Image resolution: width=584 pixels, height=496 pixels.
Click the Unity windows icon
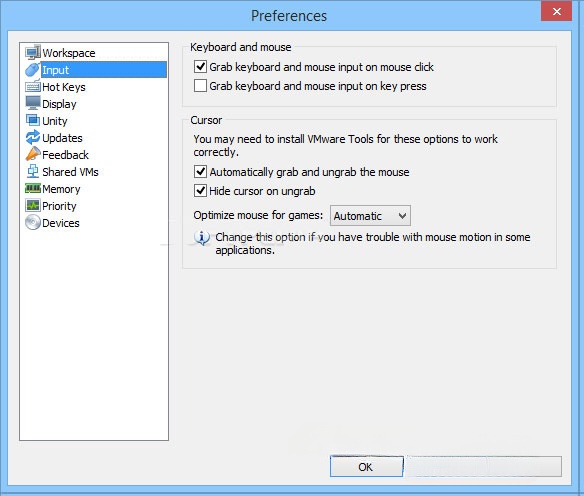click(x=33, y=120)
